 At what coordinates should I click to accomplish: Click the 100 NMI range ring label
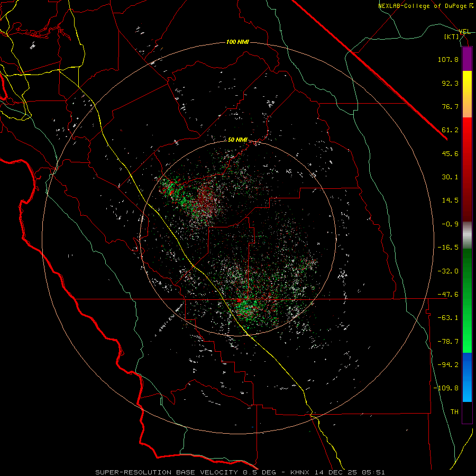pyautogui.click(x=237, y=42)
